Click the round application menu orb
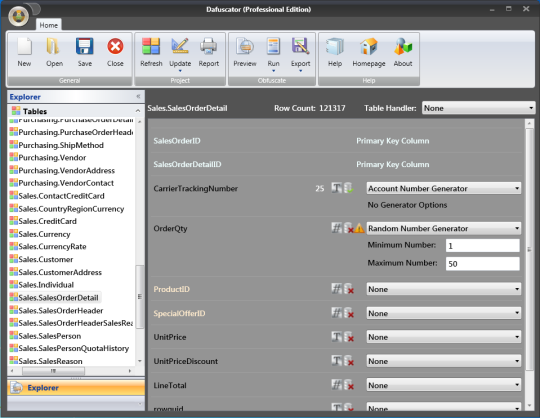The image size is (540, 418). click(19, 16)
